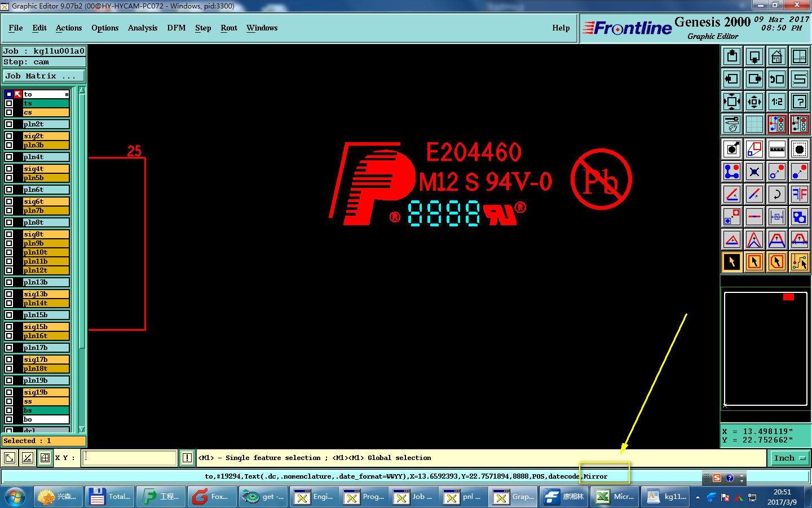The width and height of the screenshot is (812, 508).
Task: Open the Job Matrix ... button
Action: 44,76
